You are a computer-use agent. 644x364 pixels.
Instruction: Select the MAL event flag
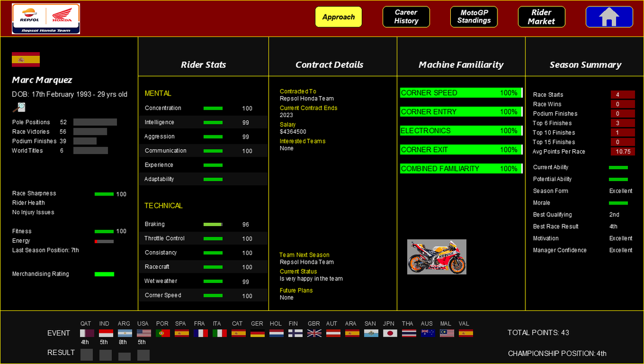coord(447,333)
